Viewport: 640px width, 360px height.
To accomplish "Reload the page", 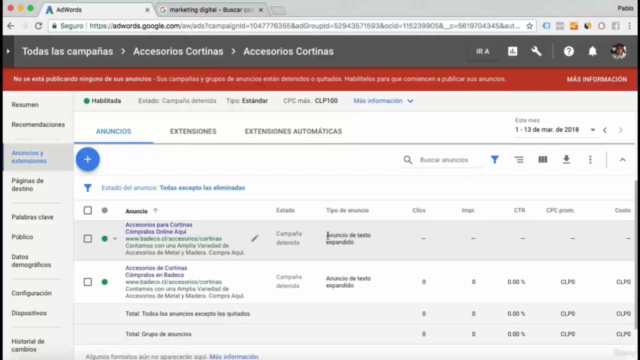I will [38, 26].
